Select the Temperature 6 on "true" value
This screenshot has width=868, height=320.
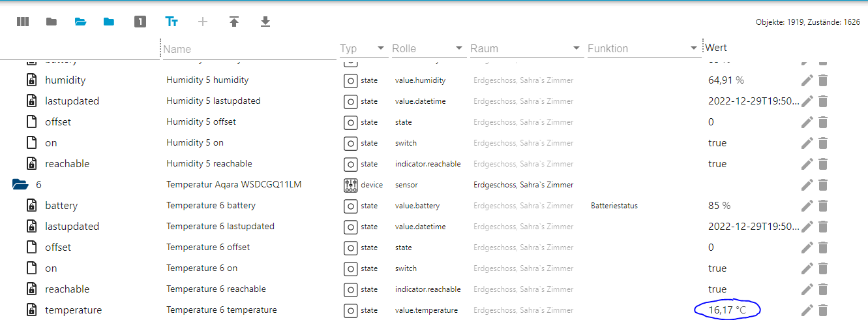click(717, 268)
